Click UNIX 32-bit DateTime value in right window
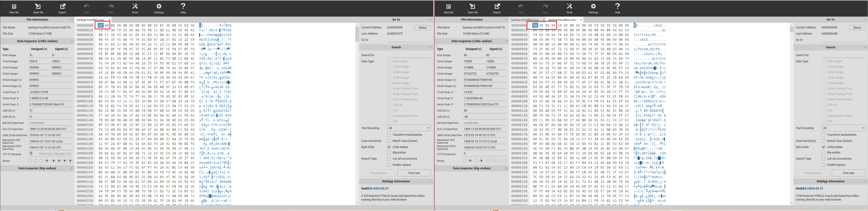The image size is (868, 211). pyautogui.click(x=485, y=135)
